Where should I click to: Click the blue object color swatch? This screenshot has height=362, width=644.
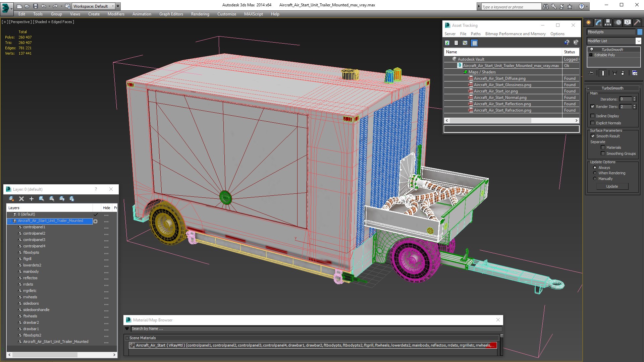pos(640,32)
